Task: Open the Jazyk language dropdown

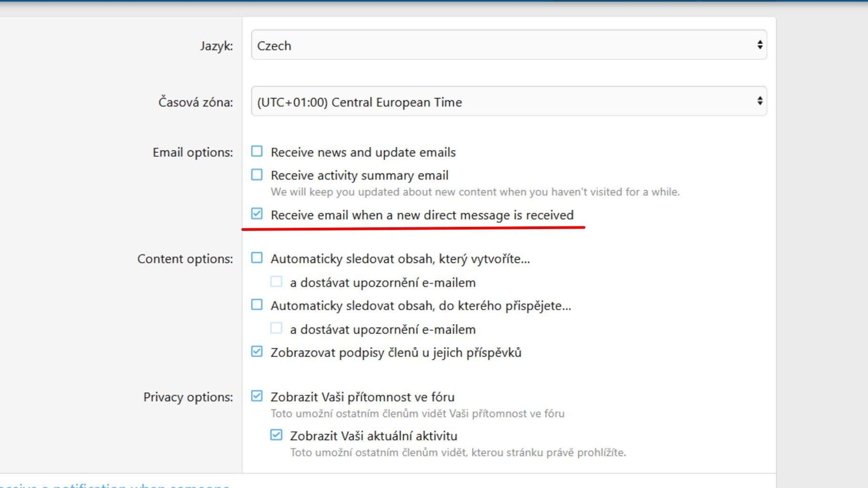Action: click(x=509, y=45)
